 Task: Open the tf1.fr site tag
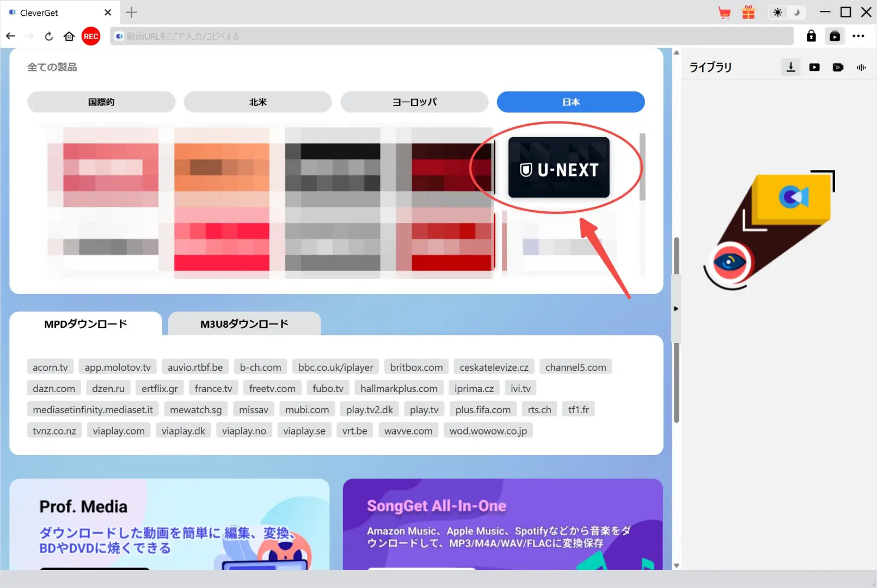(x=578, y=409)
